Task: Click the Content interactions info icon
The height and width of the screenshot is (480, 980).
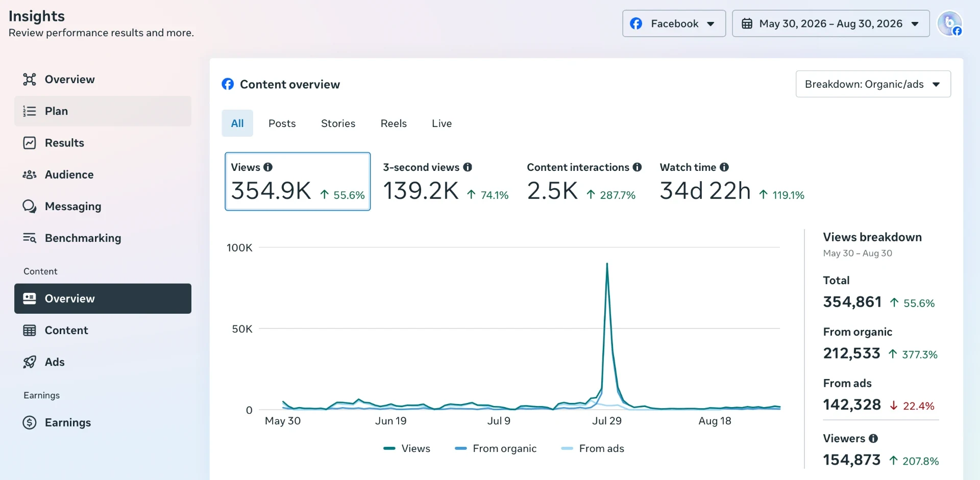Action: coord(637,167)
